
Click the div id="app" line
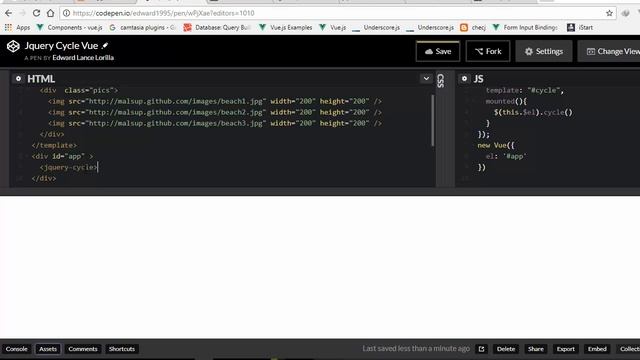[x=62, y=156]
